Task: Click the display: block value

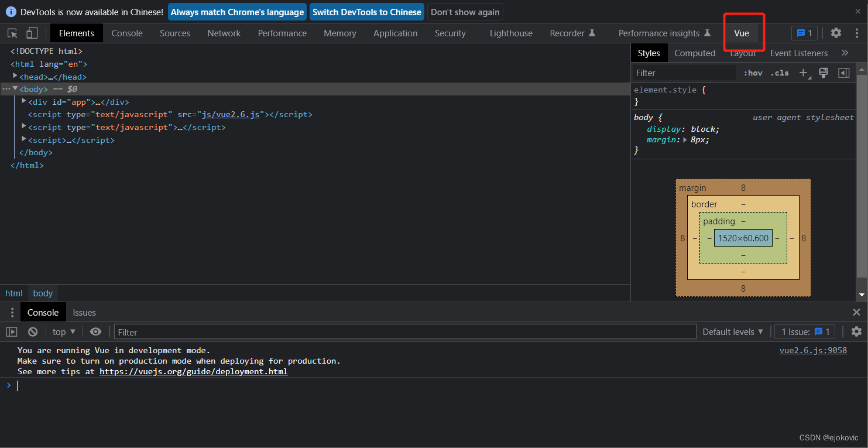Action: point(705,129)
